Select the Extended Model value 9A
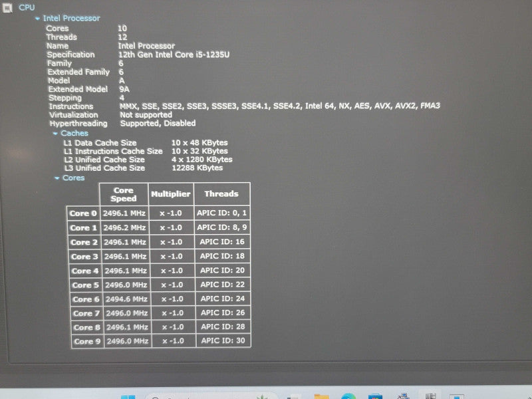Screen dimensions: 532x399 [x=124, y=89]
